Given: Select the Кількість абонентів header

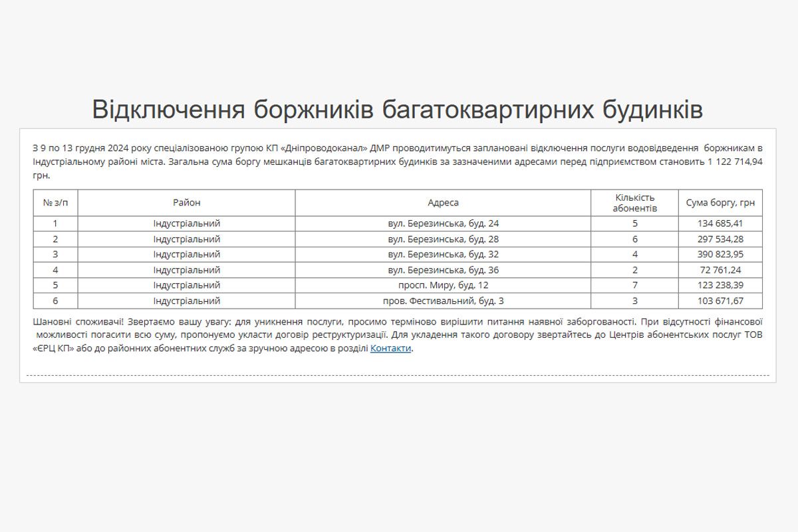Looking at the screenshot, I should click(x=634, y=202).
